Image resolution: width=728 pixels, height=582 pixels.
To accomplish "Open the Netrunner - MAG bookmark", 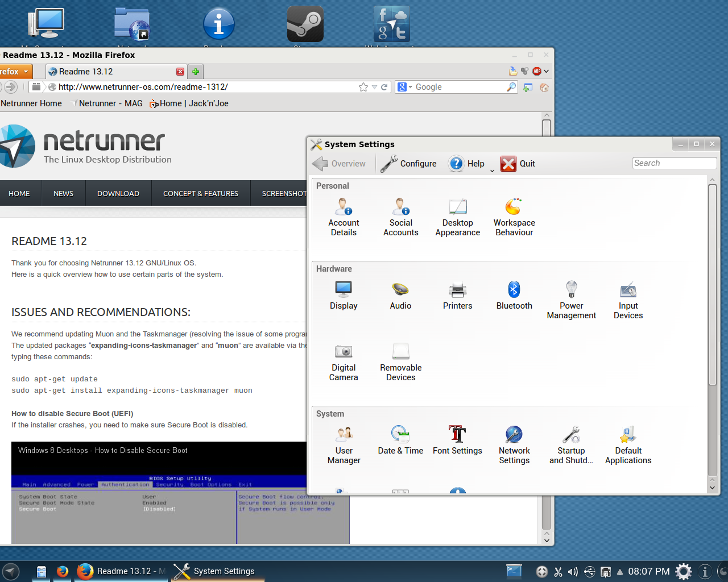I will (106, 103).
